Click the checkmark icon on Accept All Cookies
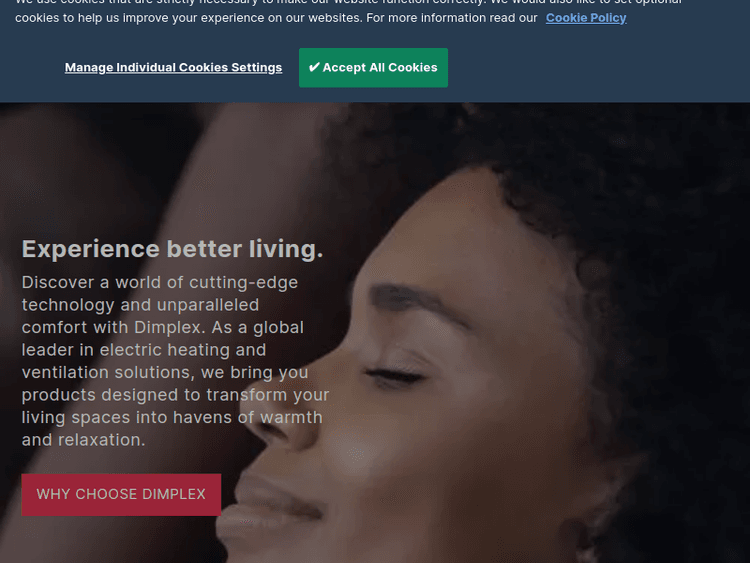The height and width of the screenshot is (563, 750). [x=314, y=67]
